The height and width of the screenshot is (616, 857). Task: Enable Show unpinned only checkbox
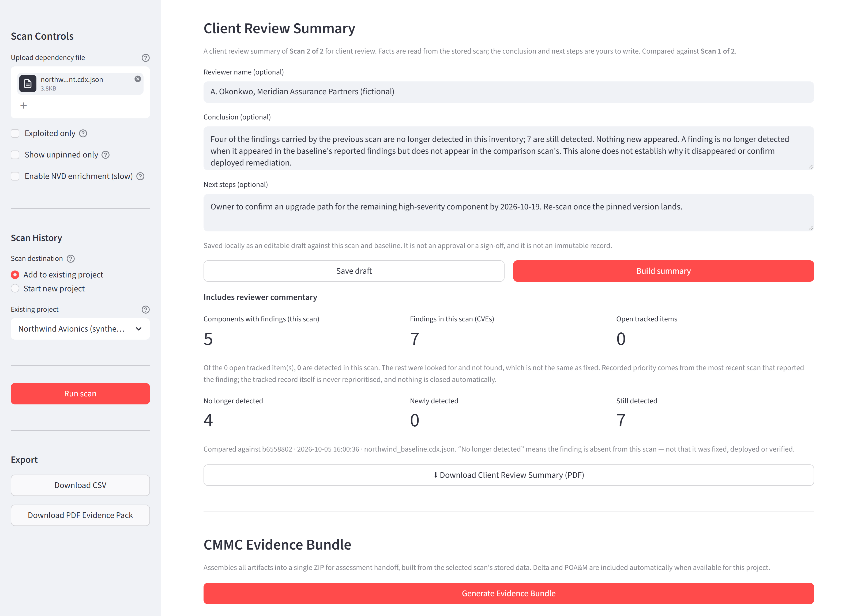[x=15, y=155]
